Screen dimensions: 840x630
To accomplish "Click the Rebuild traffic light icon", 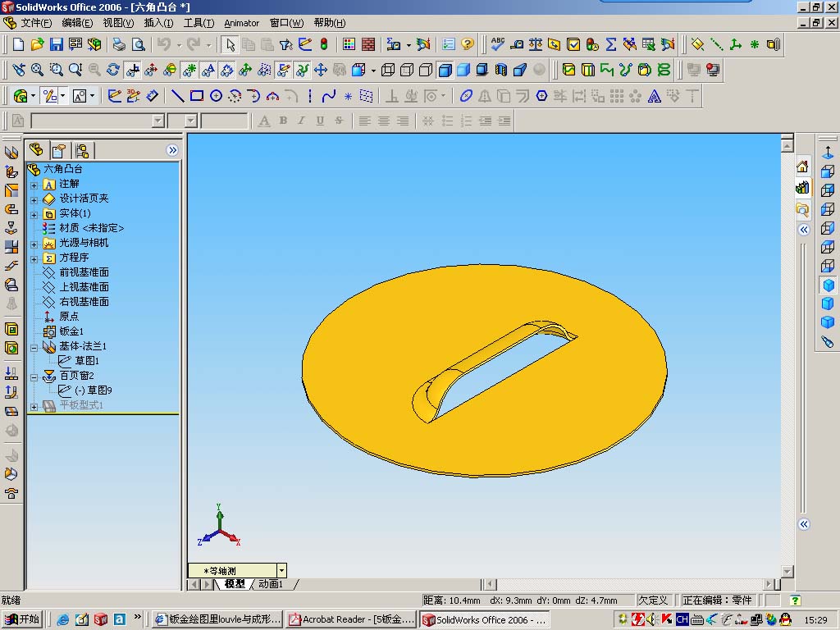I will coord(324,44).
